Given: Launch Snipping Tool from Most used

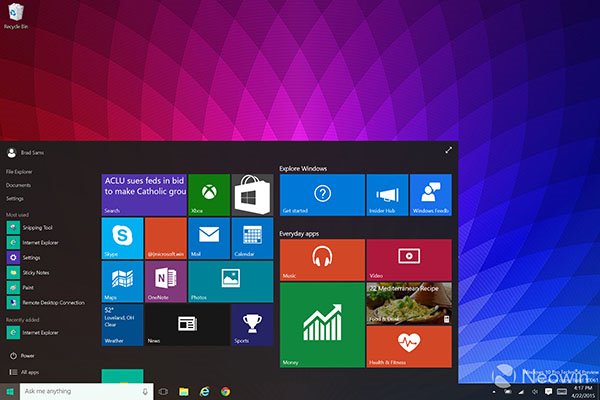Looking at the screenshot, I should point(29,228).
